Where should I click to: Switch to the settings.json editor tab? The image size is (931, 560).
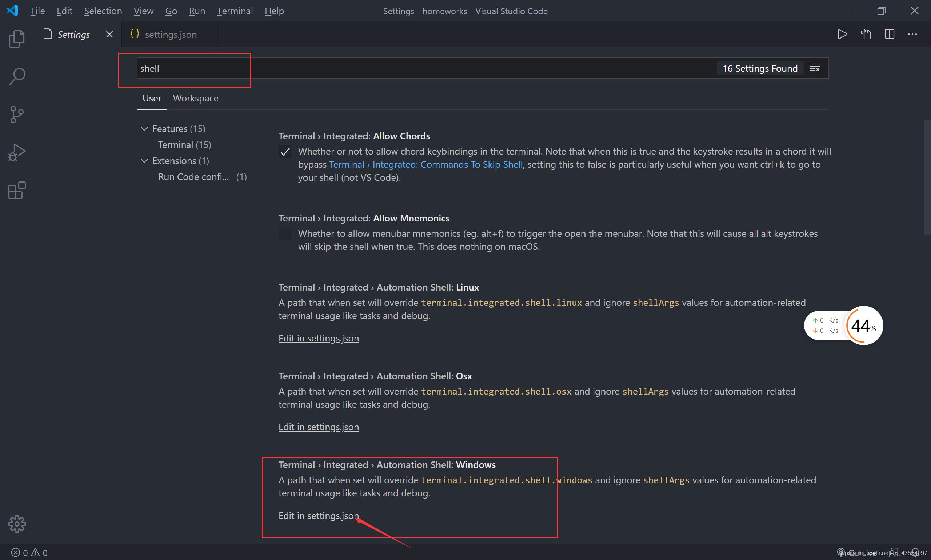click(170, 34)
